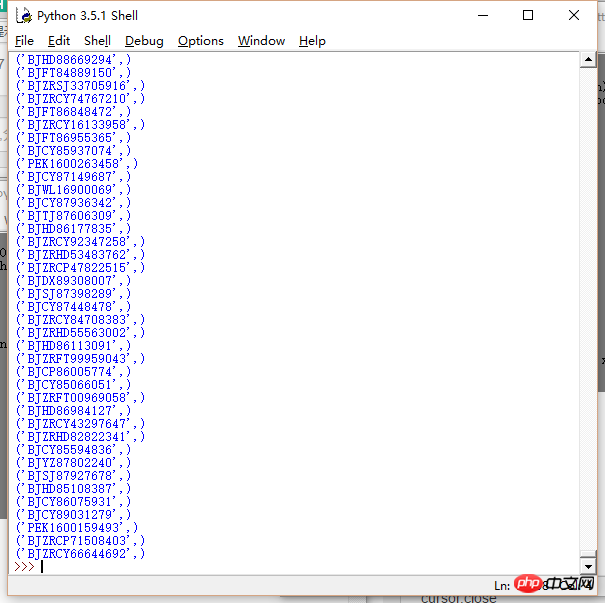This screenshot has width=605, height=603.
Task: Click output line BJFT84889150
Action: point(73,73)
